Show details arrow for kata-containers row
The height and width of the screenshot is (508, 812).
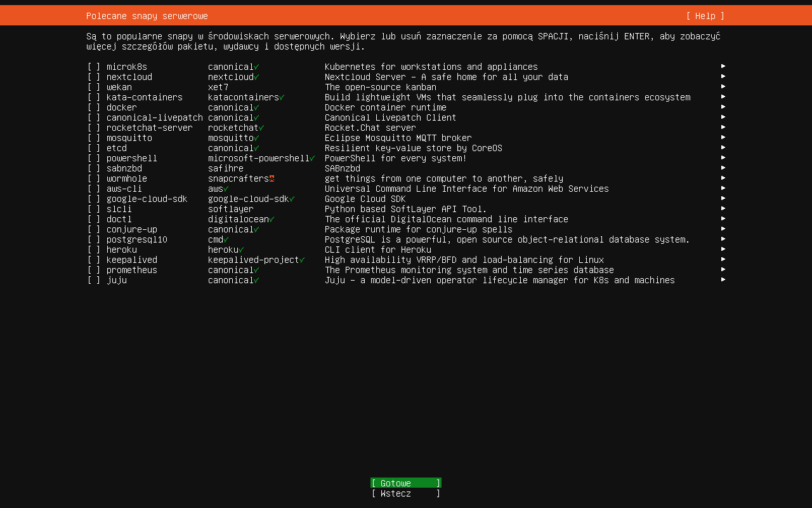(723, 97)
